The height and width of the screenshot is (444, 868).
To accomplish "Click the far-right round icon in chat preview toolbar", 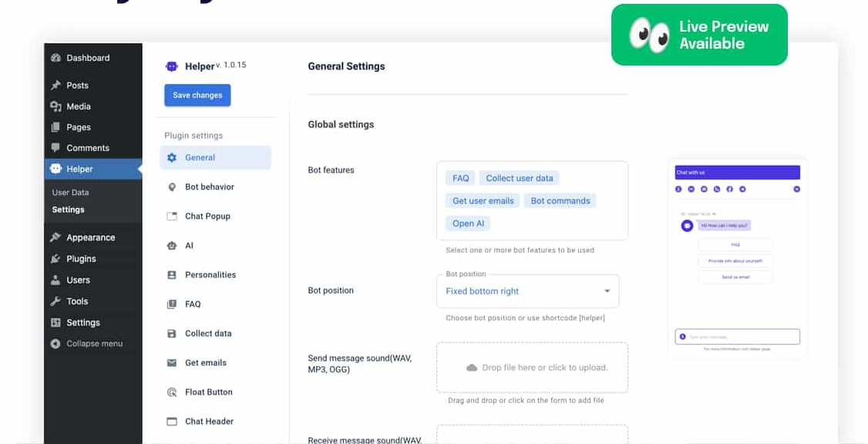I will pos(796,190).
